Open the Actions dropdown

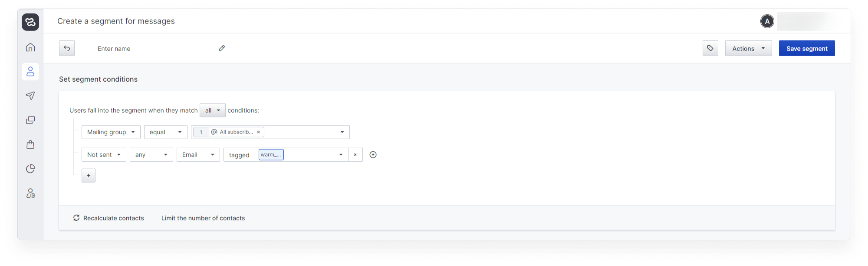click(748, 48)
